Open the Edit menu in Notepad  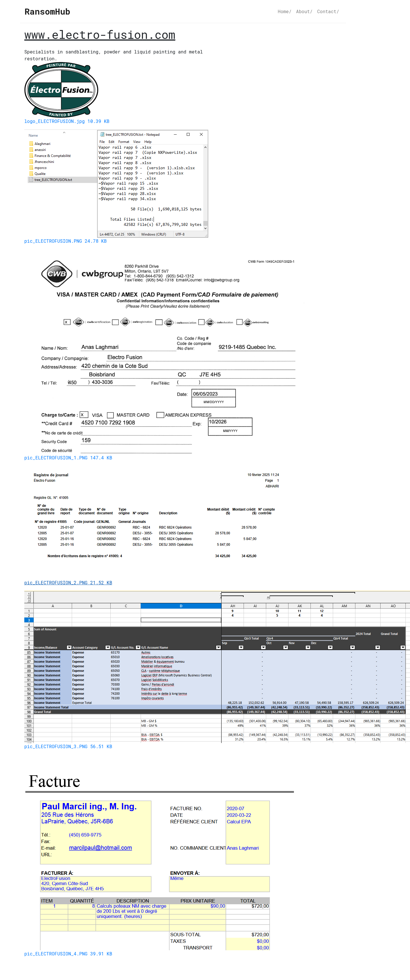pyautogui.click(x=112, y=142)
